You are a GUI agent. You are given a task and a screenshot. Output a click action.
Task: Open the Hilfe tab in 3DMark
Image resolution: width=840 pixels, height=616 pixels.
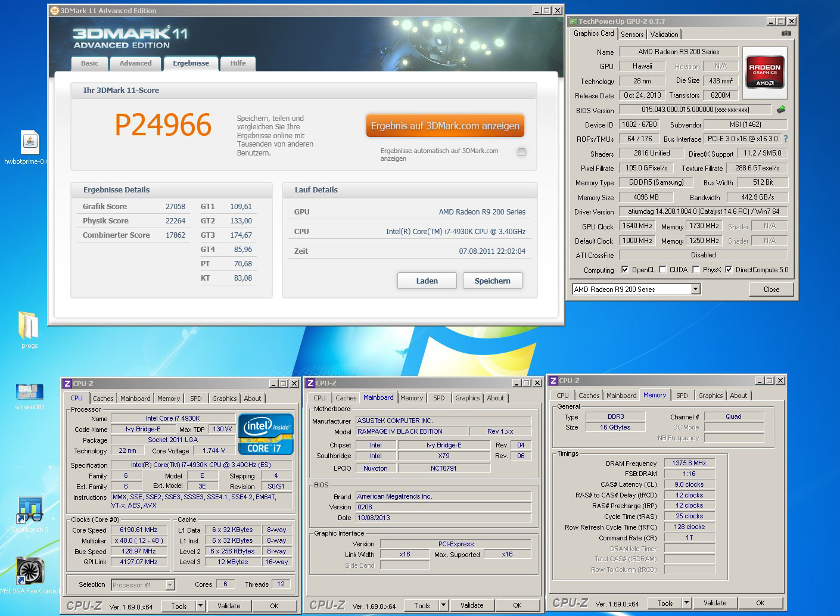(238, 63)
